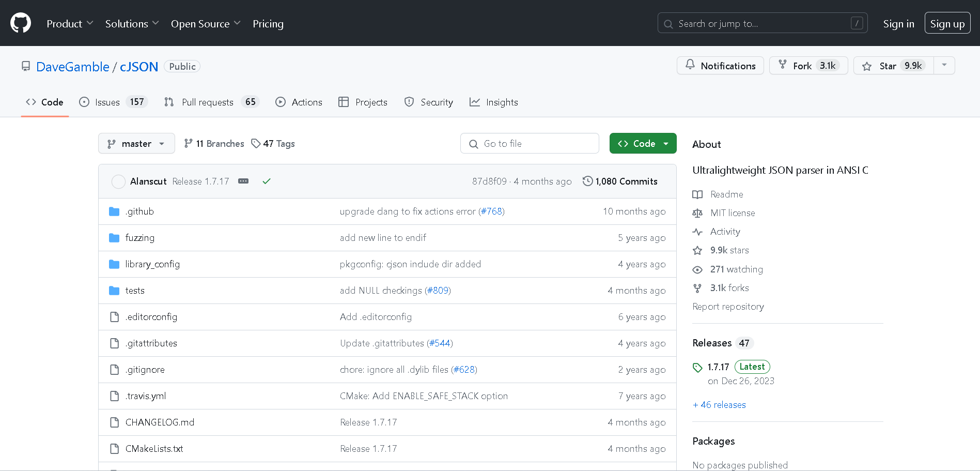Expand the master branch selector
980x471 pixels.
click(136, 144)
